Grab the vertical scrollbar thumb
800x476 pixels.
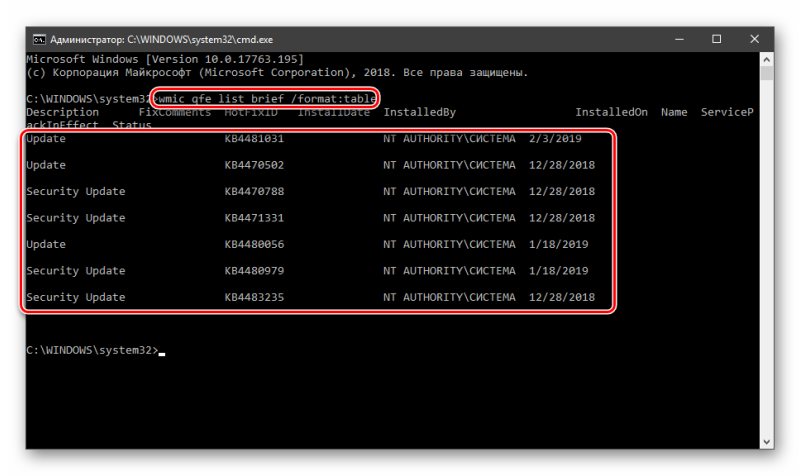coord(766,74)
